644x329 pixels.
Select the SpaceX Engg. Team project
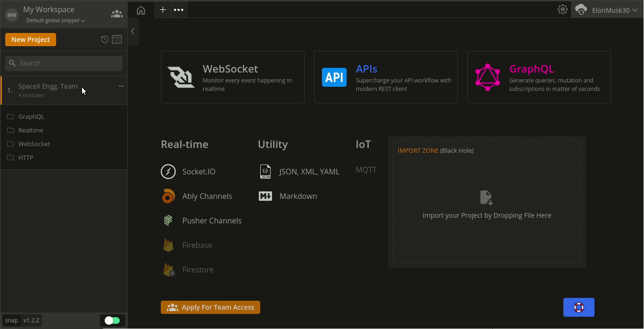64,90
